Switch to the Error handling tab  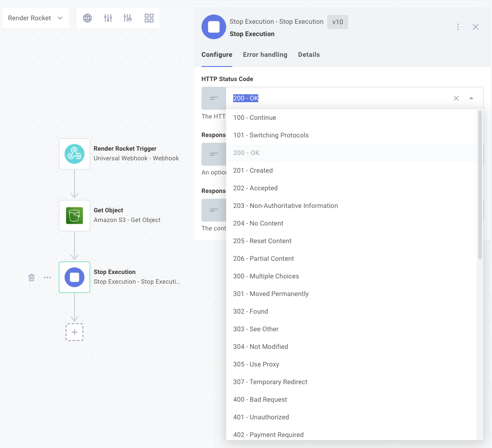(x=265, y=55)
